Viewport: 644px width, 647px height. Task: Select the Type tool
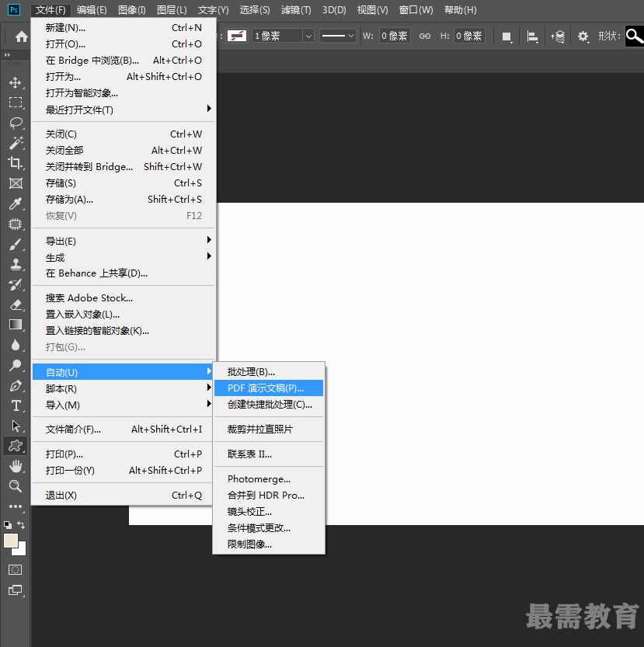point(16,405)
